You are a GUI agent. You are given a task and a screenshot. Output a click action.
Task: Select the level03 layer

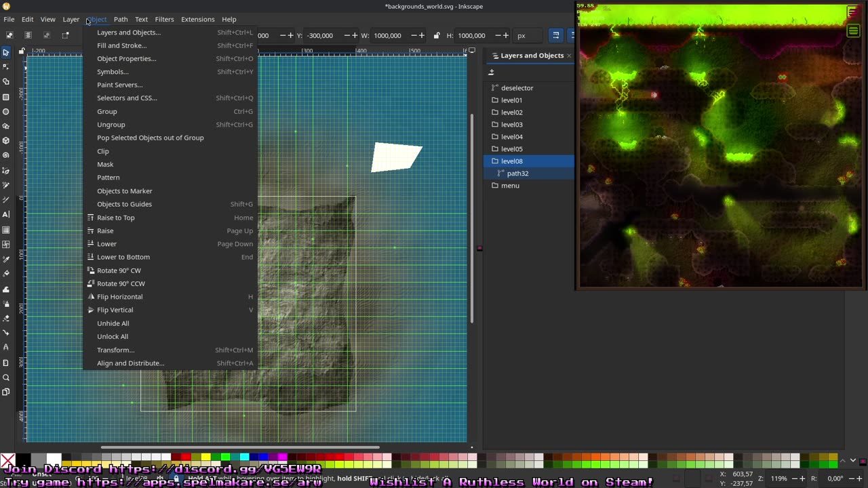[511, 125]
